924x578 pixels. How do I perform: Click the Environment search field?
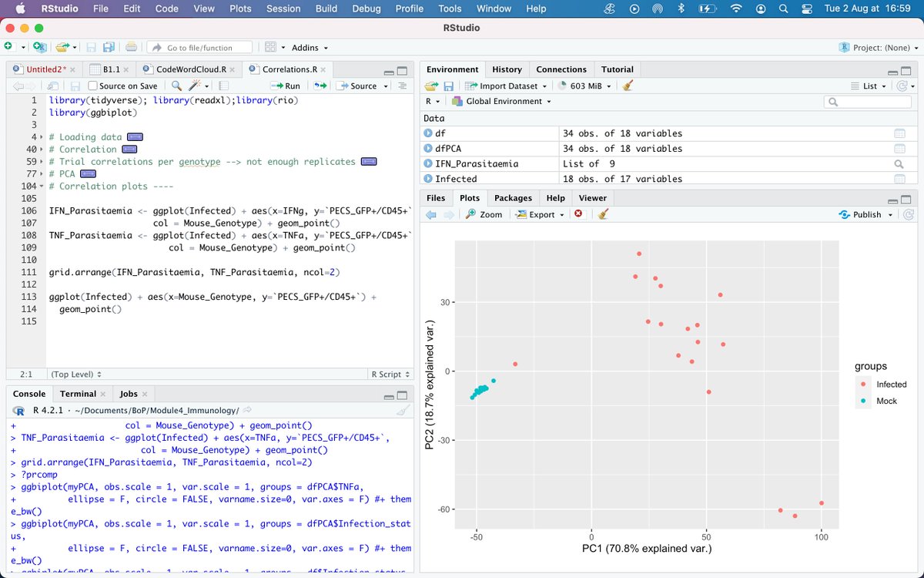coord(866,101)
